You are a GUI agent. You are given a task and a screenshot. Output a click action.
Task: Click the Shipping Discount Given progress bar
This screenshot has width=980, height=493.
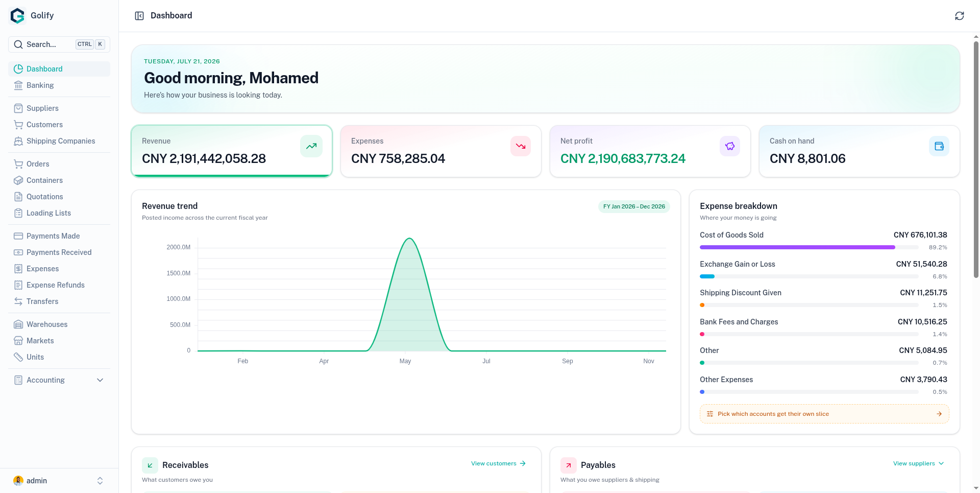[809, 305]
